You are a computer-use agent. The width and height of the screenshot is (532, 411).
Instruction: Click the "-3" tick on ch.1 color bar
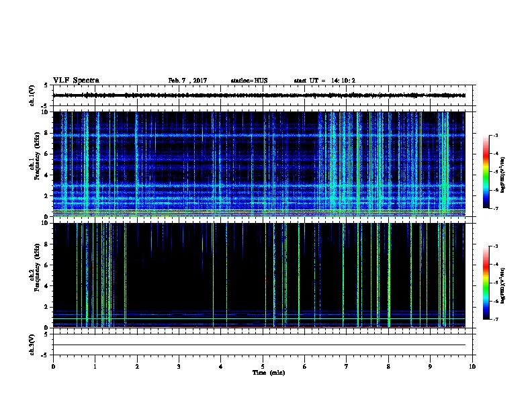click(x=496, y=136)
